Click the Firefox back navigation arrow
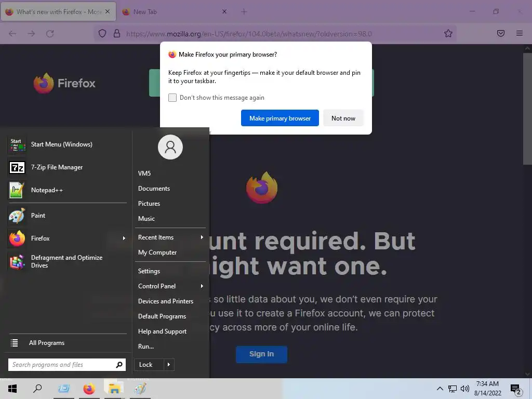 [12, 34]
